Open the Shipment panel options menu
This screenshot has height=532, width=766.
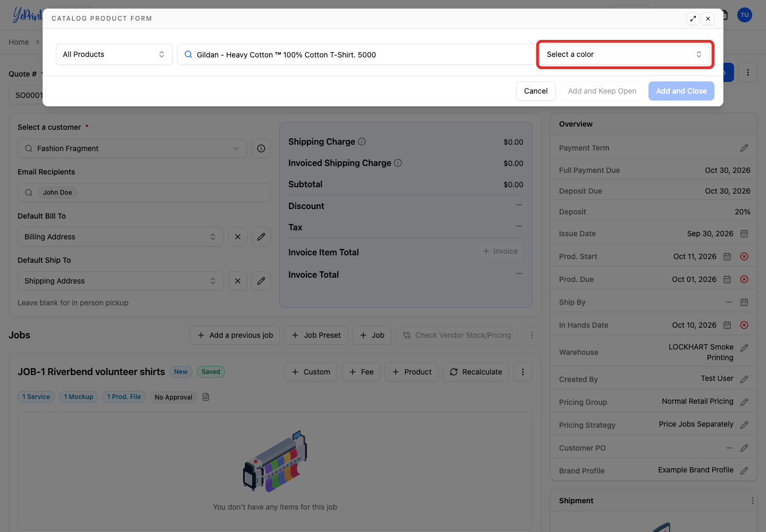tap(752, 501)
